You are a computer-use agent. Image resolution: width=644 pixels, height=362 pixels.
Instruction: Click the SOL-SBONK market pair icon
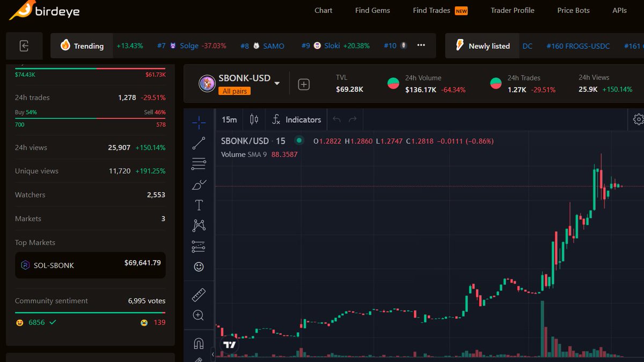click(x=25, y=265)
